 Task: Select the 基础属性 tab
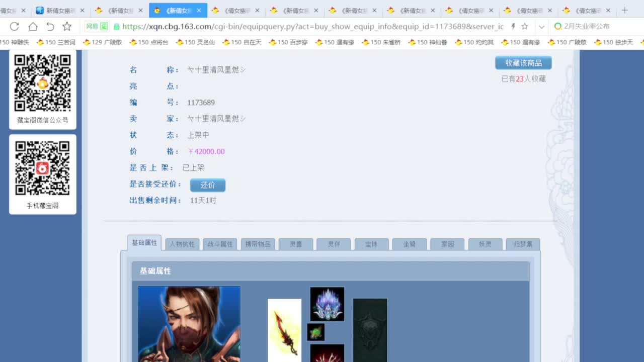144,243
